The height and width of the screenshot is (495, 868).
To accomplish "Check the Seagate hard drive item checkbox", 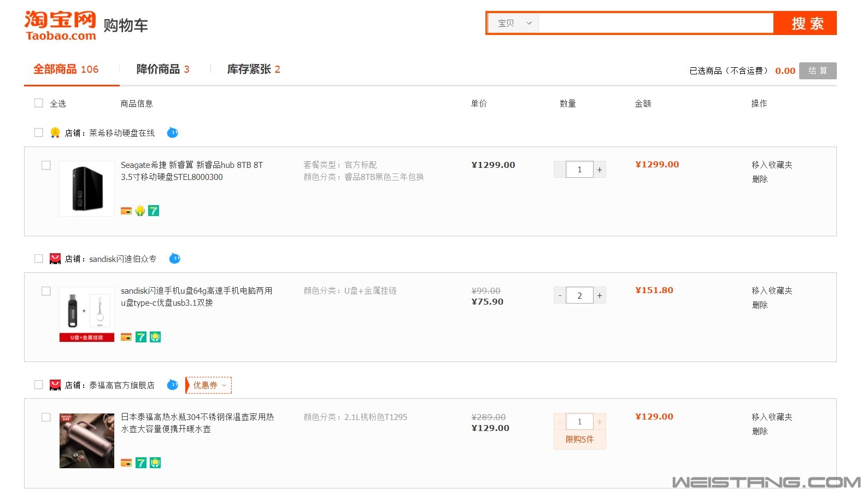I will coord(46,165).
